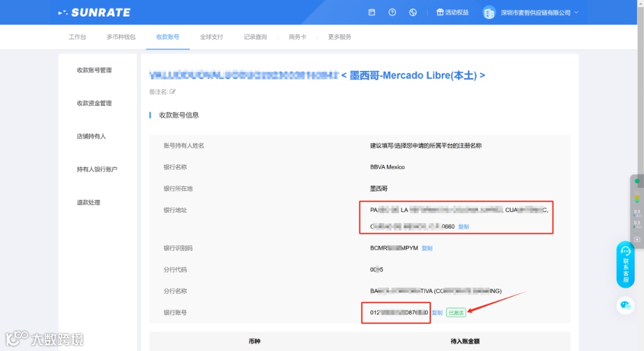Click the chat bubble floating icon

pyautogui.click(x=626, y=306)
